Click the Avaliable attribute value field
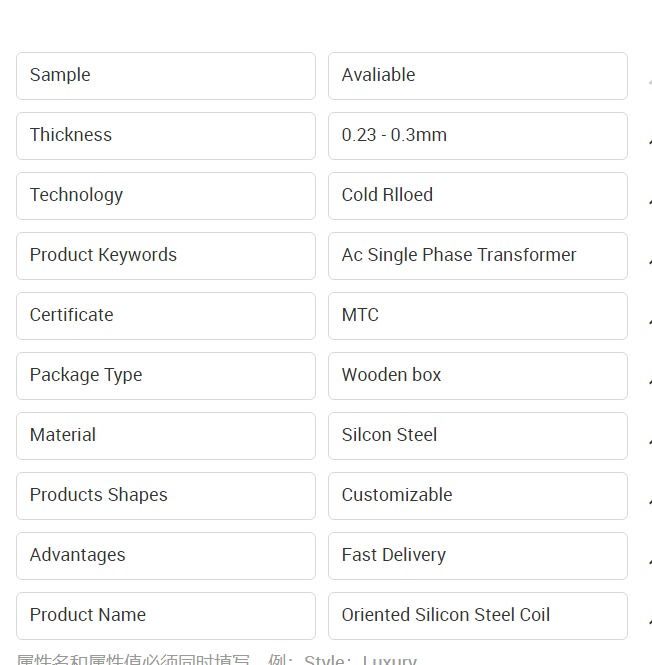652x665 pixels. coord(478,76)
